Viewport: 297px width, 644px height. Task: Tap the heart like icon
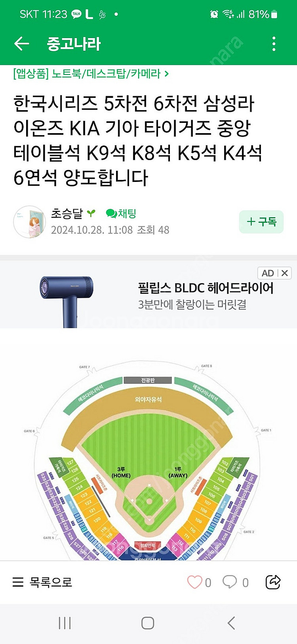(x=194, y=582)
